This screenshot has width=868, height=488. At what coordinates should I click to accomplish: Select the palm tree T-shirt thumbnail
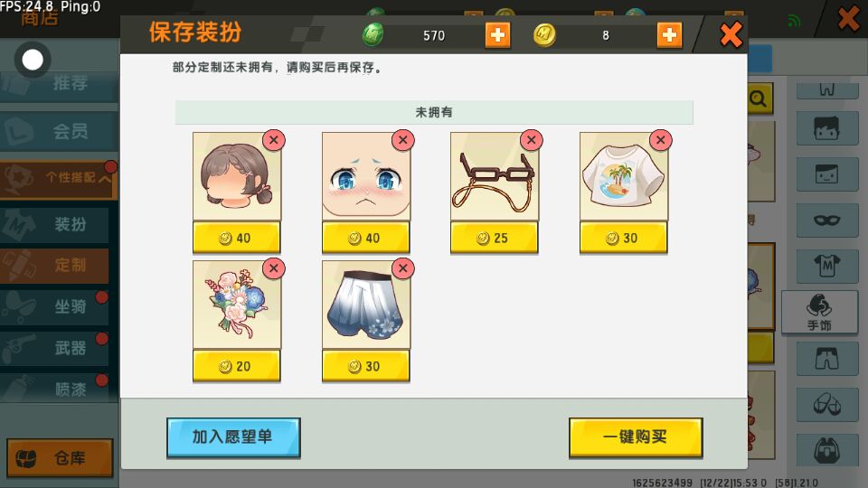(624, 177)
